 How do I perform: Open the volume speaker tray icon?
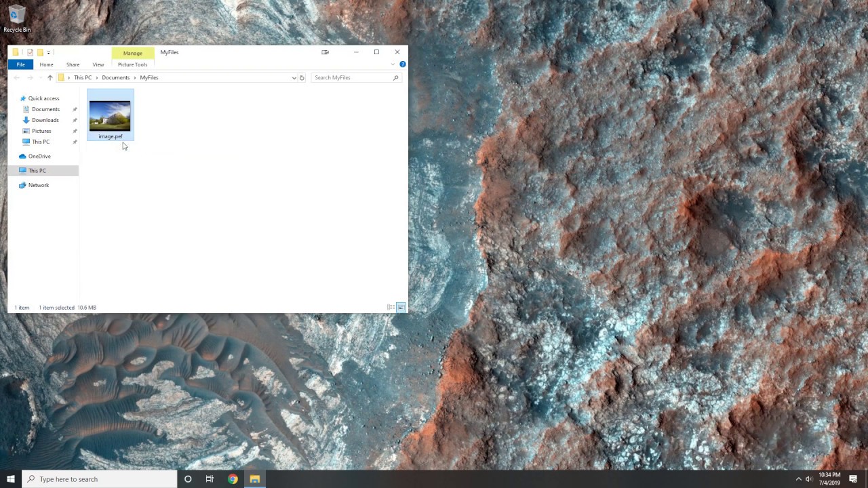(809, 479)
